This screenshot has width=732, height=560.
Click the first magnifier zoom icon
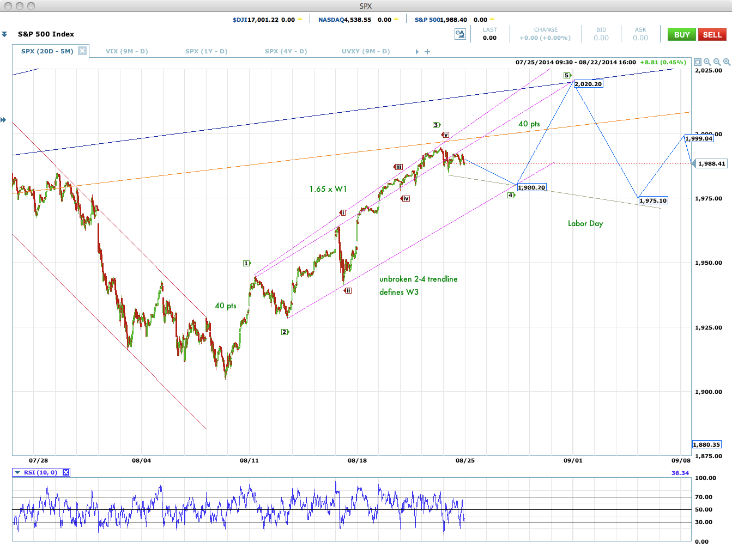pos(707,62)
